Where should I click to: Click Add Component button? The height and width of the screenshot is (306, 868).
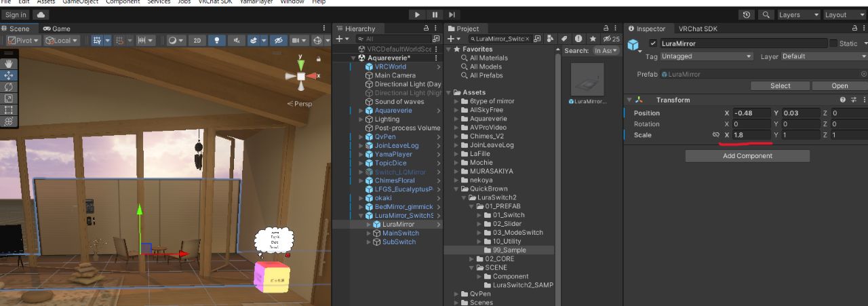pos(747,156)
